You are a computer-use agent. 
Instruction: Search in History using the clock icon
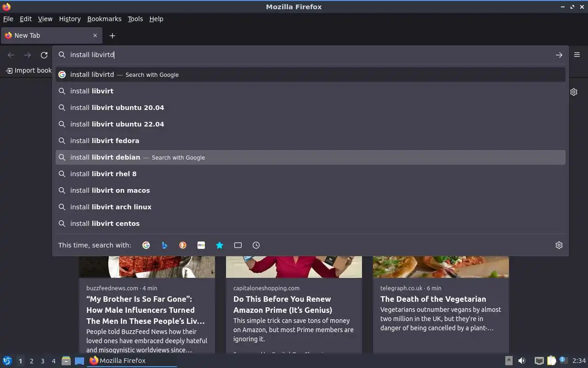(256, 245)
